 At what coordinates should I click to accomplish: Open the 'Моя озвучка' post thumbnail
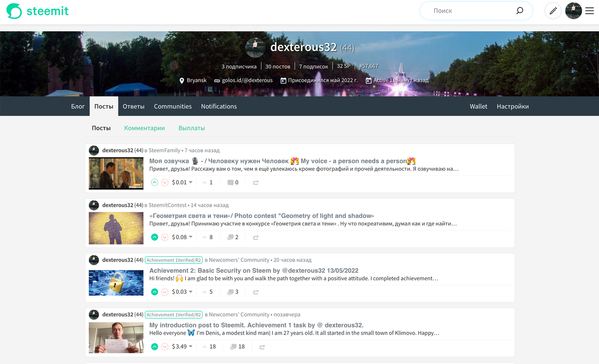point(116,173)
